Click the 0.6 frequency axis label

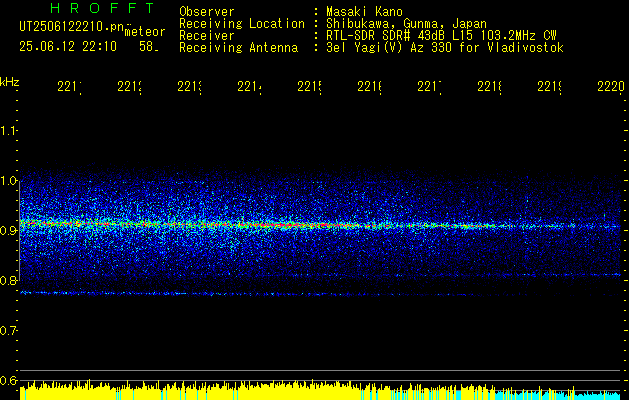click(8, 380)
